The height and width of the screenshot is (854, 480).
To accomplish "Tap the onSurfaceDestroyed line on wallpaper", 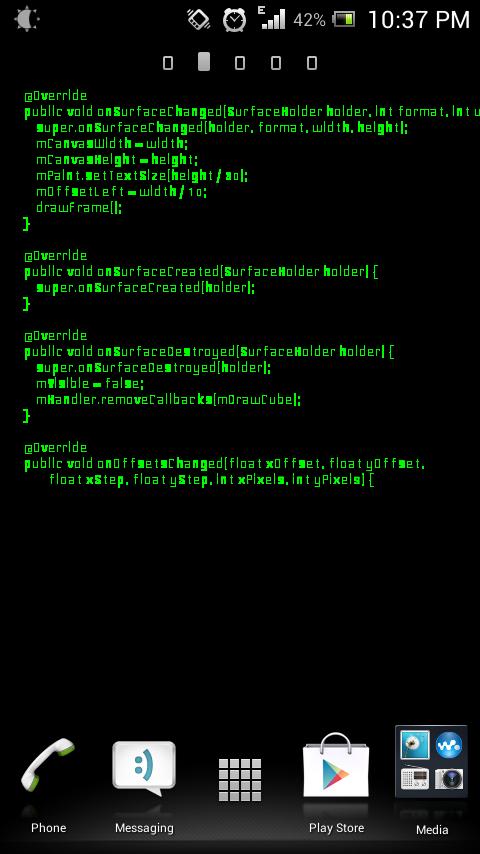I will pos(209,352).
